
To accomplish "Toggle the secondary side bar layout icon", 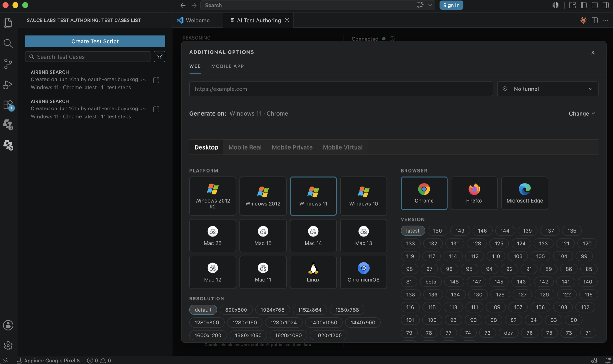I will tap(606, 5).
